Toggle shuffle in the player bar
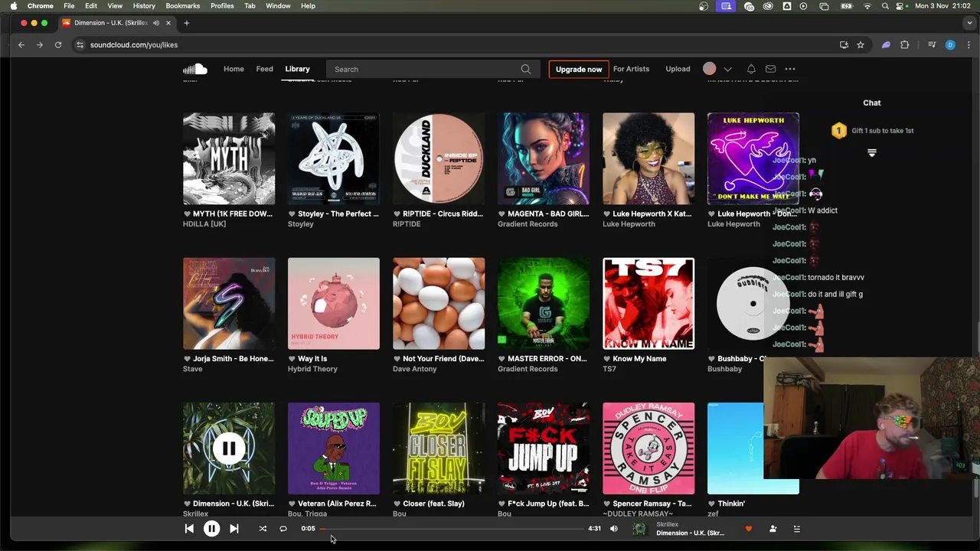980x551 pixels. (263, 528)
